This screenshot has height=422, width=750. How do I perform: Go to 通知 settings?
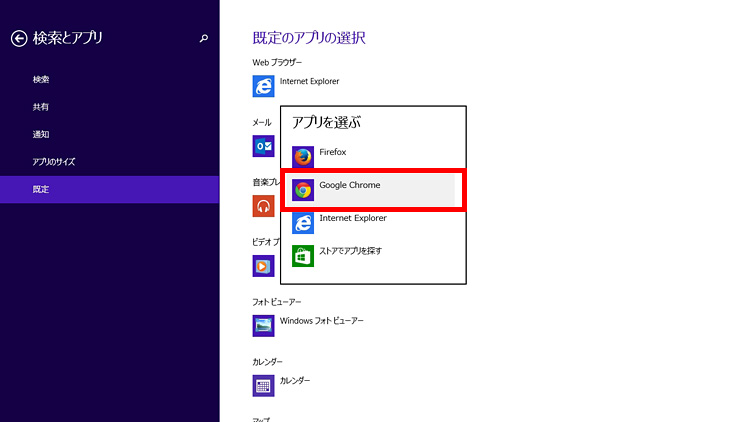point(41,134)
